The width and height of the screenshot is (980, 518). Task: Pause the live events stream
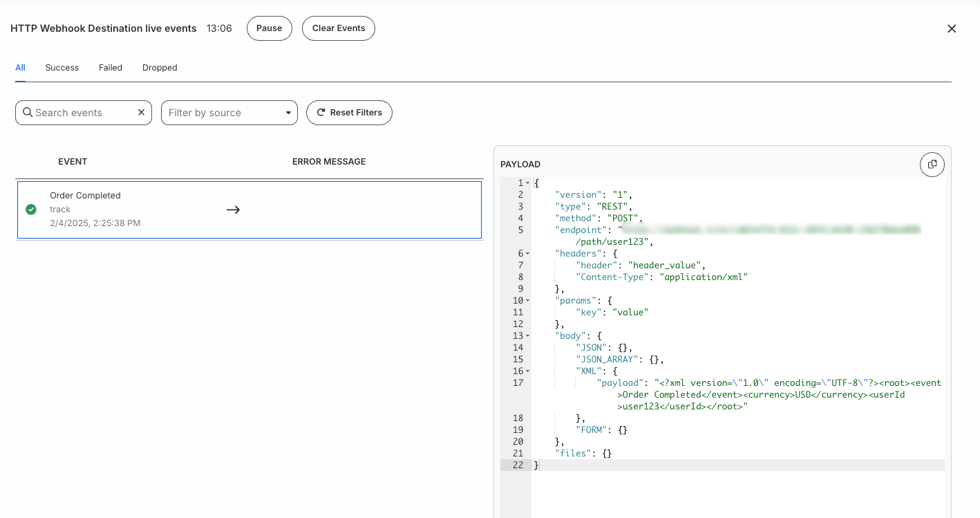270,28
